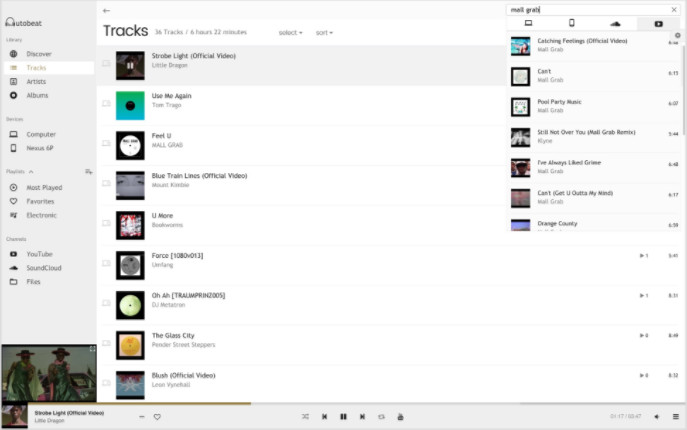Add a new playlist icon
This screenshot has width=687, height=430.
[x=89, y=172]
